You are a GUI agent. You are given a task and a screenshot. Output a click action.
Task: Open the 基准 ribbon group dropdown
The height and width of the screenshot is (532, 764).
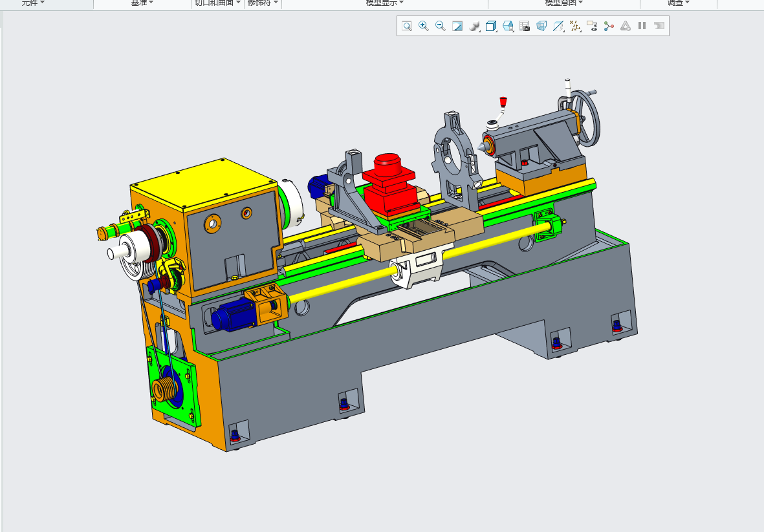(x=142, y=3)
